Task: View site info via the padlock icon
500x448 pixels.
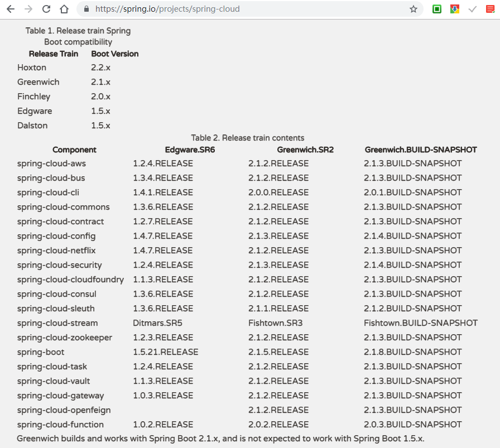Action: tap(86, 9)
